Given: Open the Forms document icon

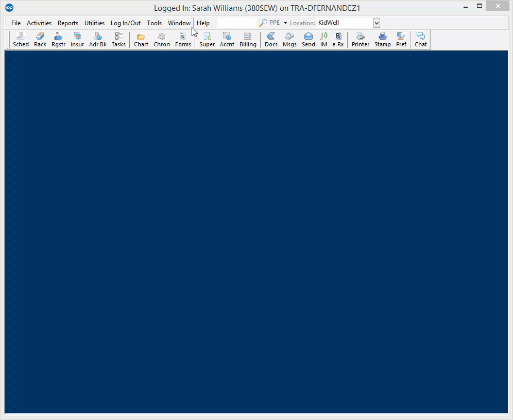Looking at the screenshot, I should [x=183, y=40].
